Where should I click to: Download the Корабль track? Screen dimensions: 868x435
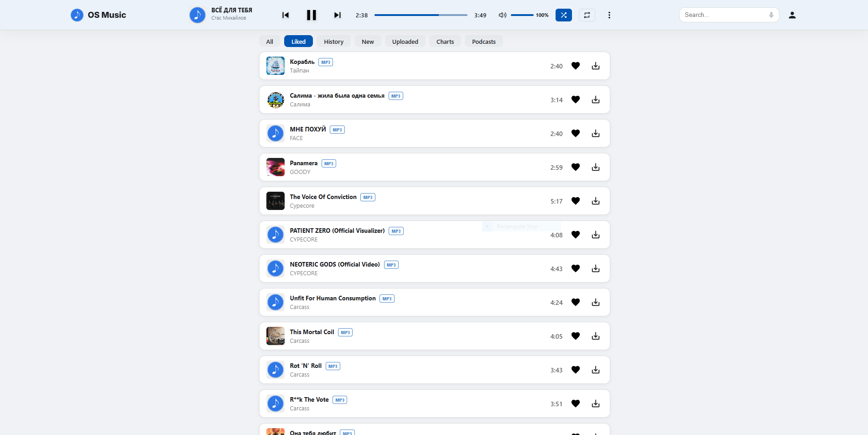(x=596, y=66)
